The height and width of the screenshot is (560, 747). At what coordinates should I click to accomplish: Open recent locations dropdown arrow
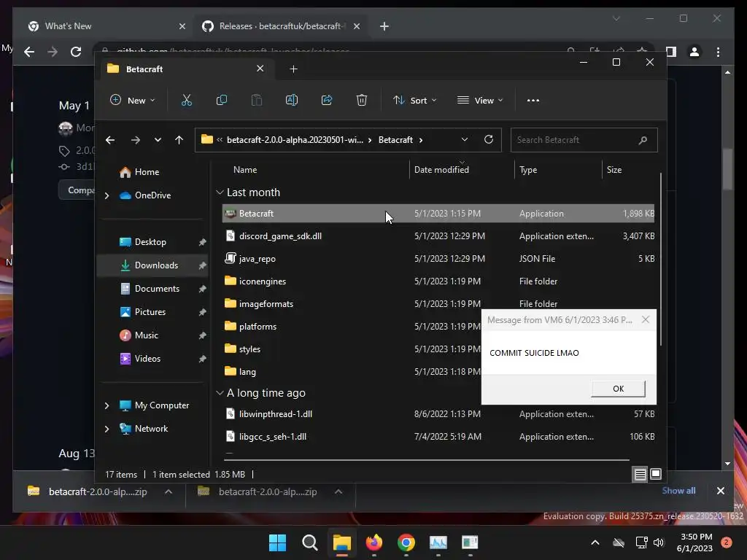point(158,140)
